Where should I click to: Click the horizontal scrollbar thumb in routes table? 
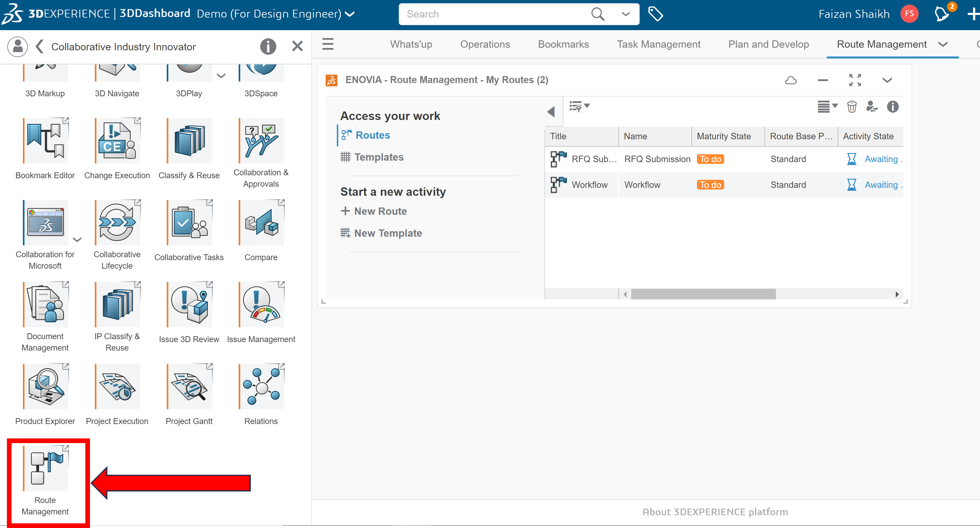point(703,294)
